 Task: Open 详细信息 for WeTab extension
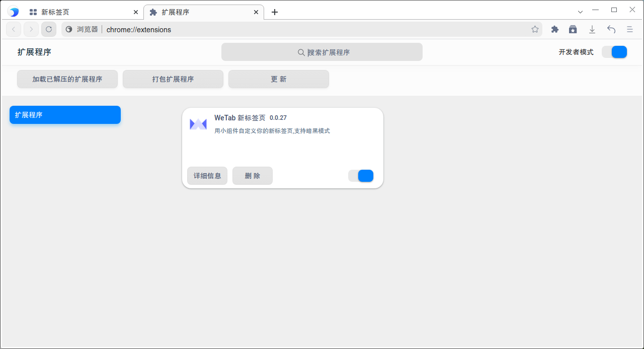207,176
